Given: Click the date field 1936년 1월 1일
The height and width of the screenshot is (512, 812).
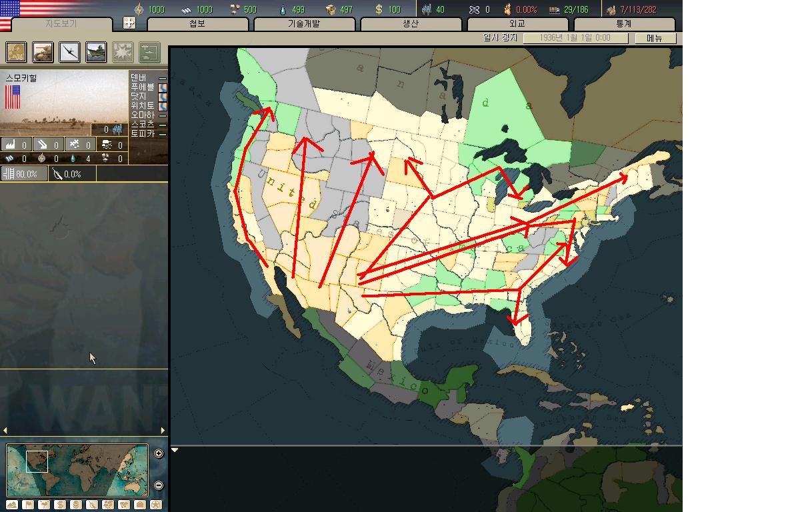Looking at the screenshot, I should coord(576,39).
